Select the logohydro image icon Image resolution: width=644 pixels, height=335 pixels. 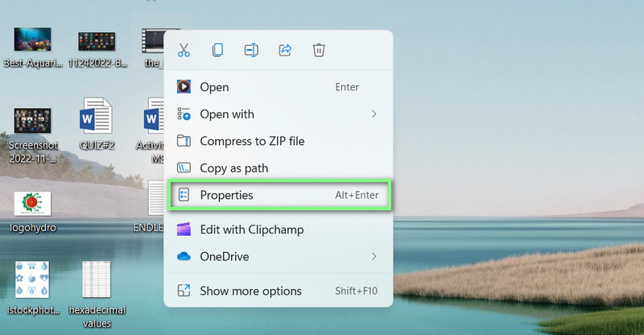point(32,203)
